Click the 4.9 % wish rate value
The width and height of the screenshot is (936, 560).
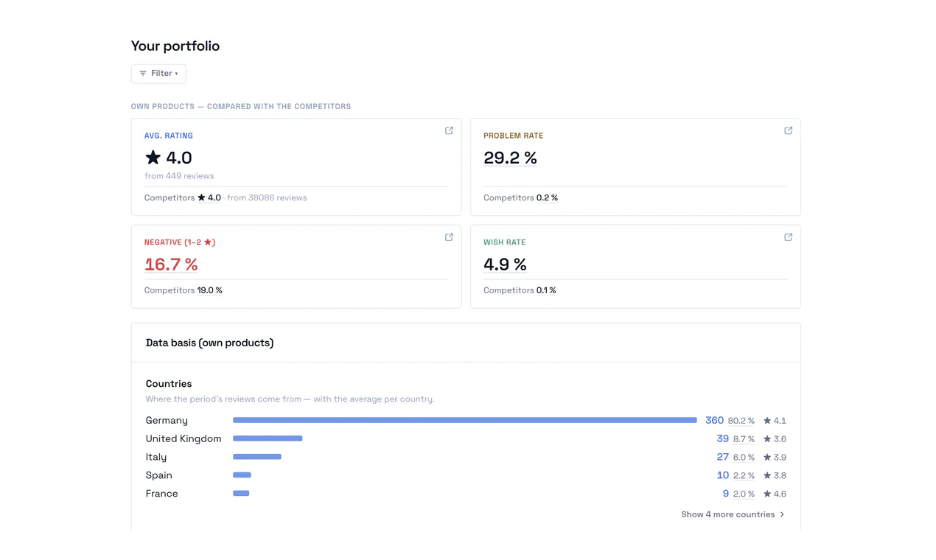click(505, 264)
